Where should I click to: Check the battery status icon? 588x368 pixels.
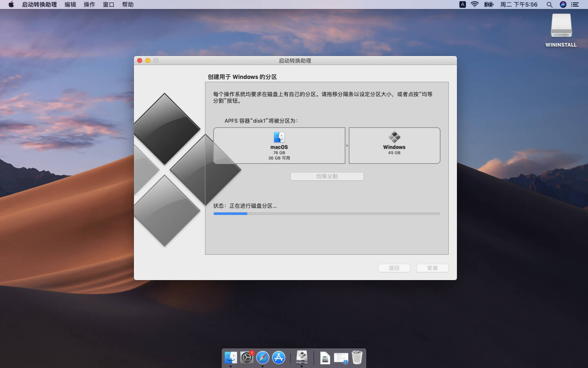(489, 4)
